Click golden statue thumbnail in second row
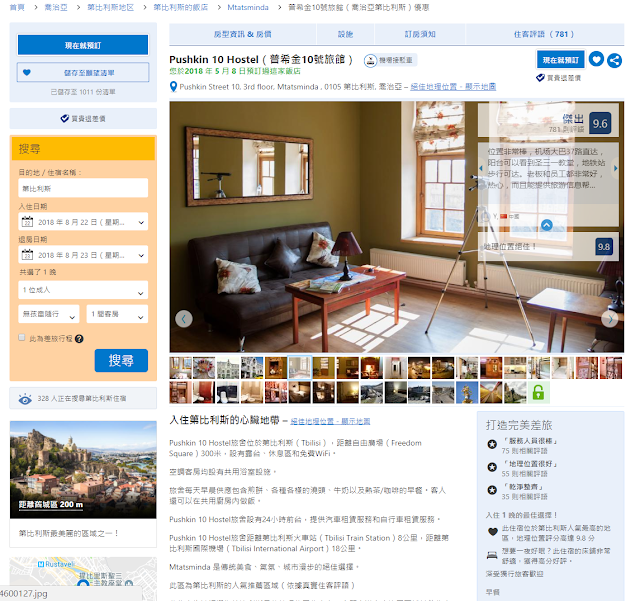The image size is (640, 601). [x=467, y=392]
